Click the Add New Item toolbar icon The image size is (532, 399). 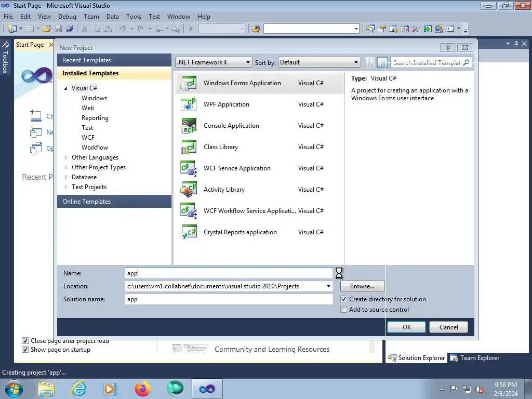click(x=30, y=29)
